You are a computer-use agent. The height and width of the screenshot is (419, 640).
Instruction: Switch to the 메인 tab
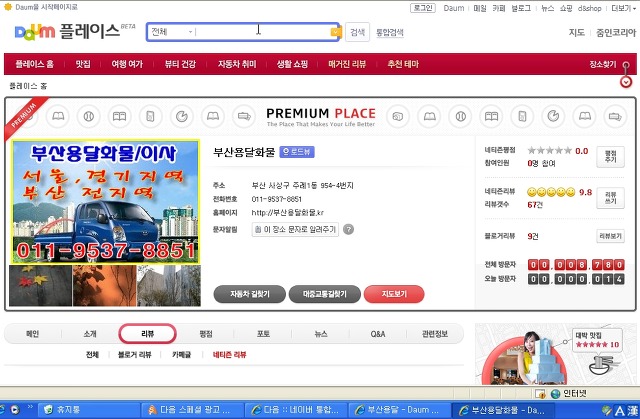coord(32,334)
